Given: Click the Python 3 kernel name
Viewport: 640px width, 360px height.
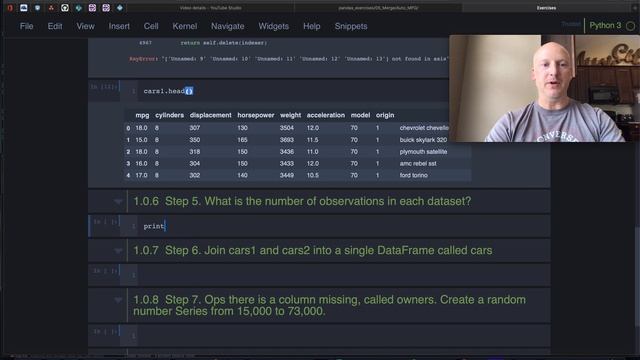Looking at the screenshot, I should tap(605, 25).
